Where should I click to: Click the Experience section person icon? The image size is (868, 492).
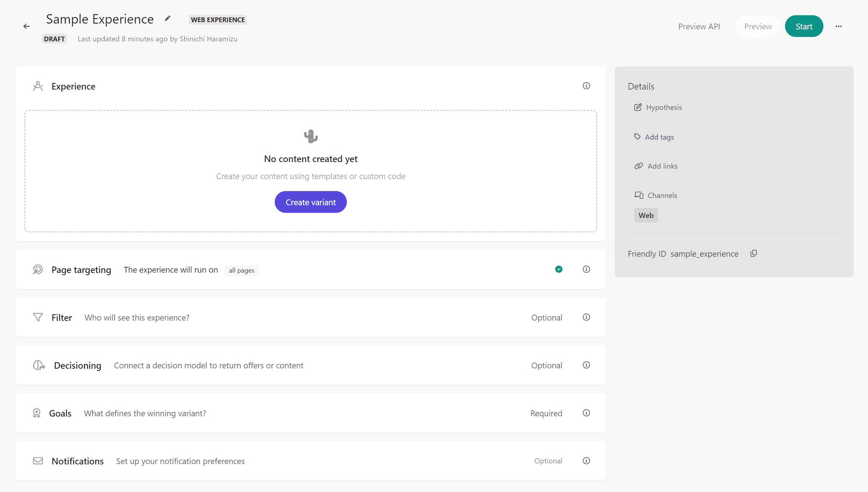pyautogui.click(x=38, y=86)
